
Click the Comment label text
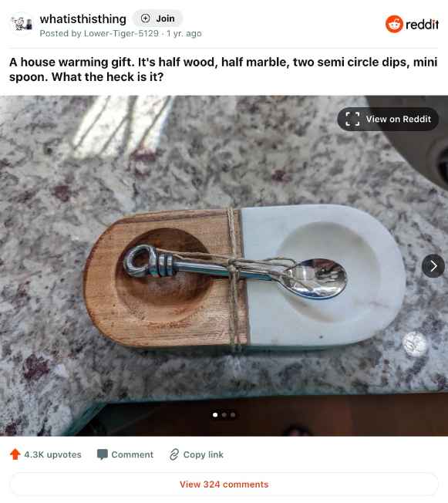click(x=132, y=454)
